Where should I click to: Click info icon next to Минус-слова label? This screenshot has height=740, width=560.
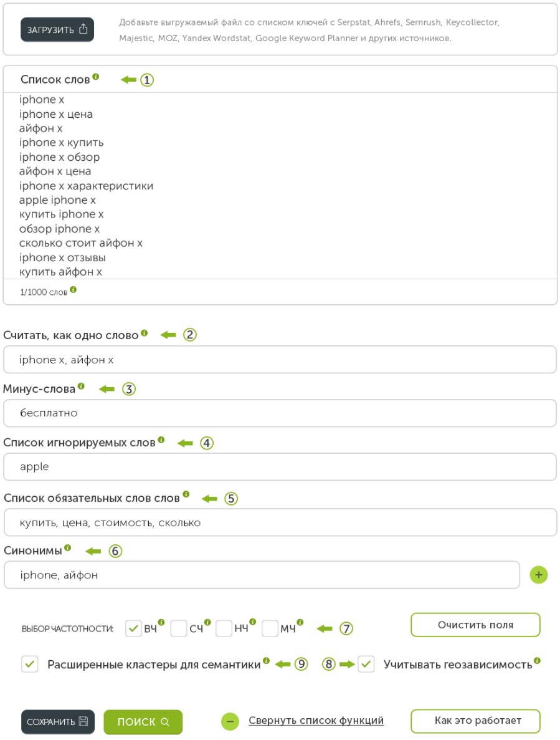pyautogui.click(x=81, y=386)
